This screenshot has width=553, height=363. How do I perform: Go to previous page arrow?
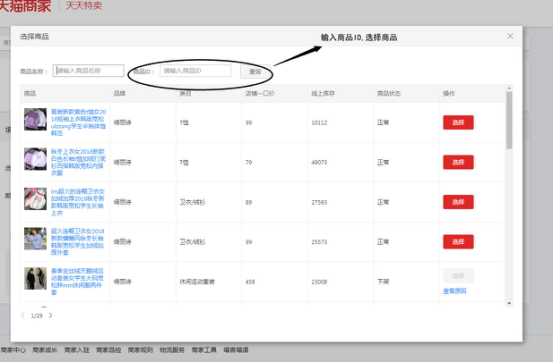click(23, 315)
